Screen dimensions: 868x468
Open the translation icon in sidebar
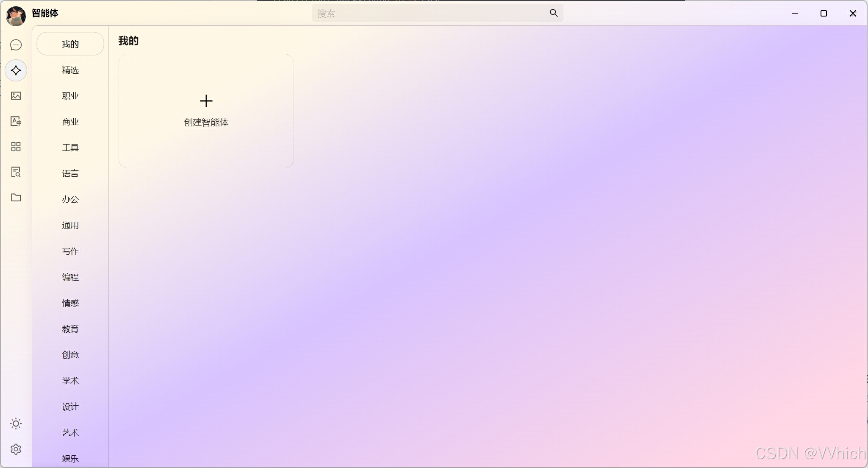coord(16,121)
